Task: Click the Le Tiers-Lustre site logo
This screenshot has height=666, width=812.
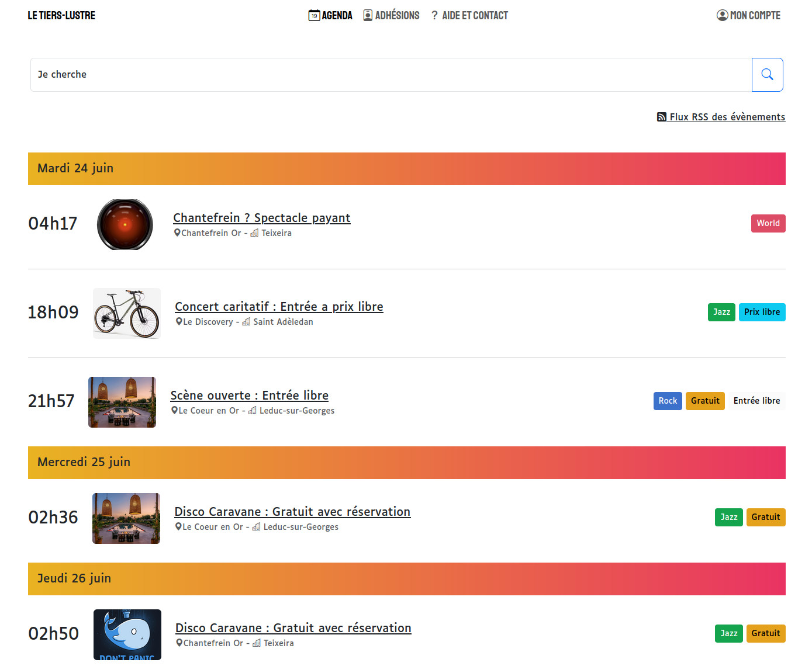Action: tap(61, 16)
